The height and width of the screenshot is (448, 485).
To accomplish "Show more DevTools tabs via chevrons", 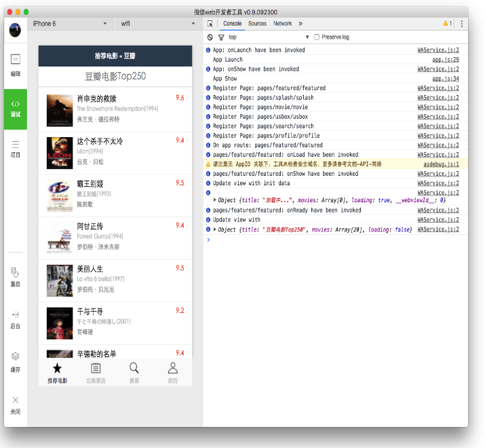I will point(300,24).
